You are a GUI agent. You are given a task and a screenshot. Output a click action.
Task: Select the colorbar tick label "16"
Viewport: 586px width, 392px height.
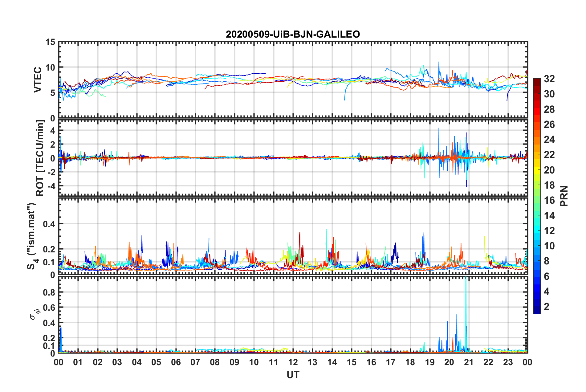tap(549, 200)
